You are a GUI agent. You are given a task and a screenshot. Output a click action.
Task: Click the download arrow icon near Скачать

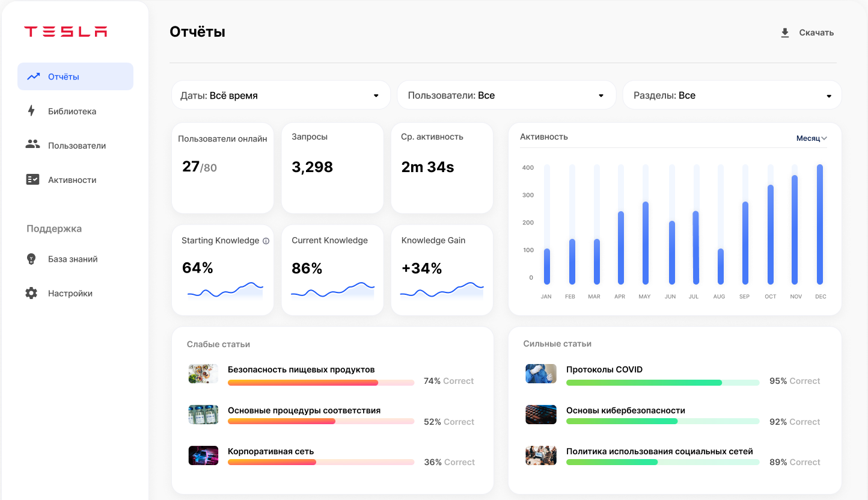(784, 33)
